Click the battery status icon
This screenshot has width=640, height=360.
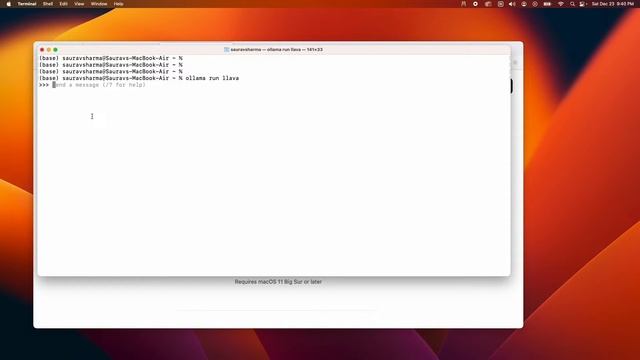547,4
